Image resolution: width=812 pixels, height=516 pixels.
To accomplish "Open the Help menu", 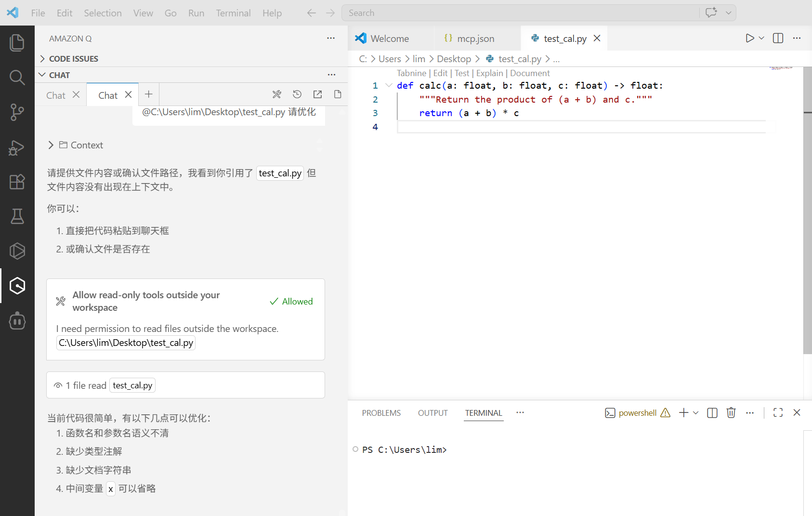I will pyautogui.click(x=272, y=13).
